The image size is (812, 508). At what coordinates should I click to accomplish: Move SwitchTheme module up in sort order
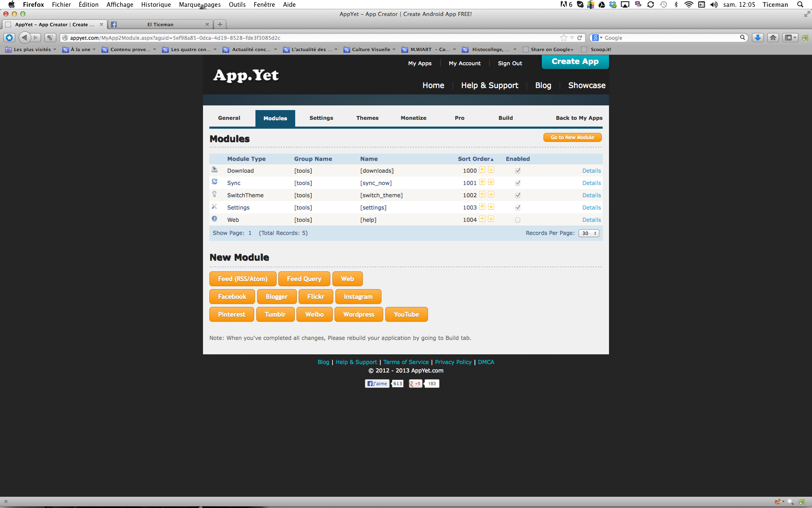(482, 195)
